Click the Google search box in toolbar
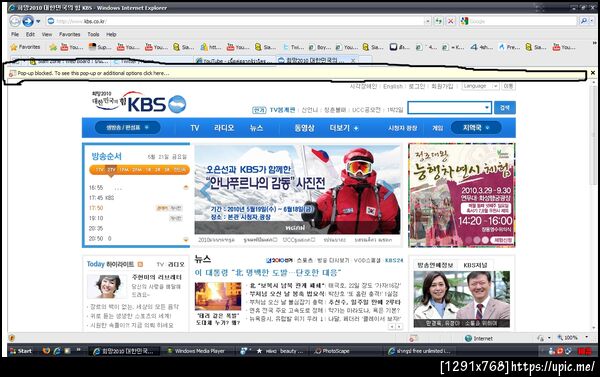 tap(518, 21)
